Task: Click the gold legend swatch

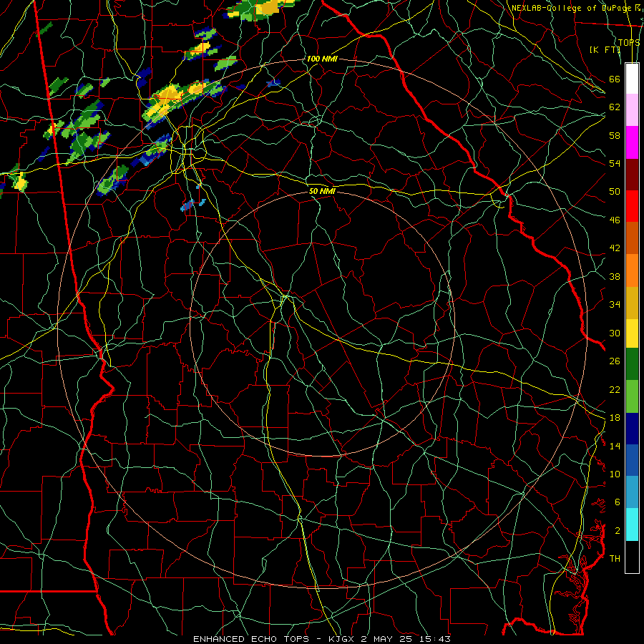Action: coord(632,303)
